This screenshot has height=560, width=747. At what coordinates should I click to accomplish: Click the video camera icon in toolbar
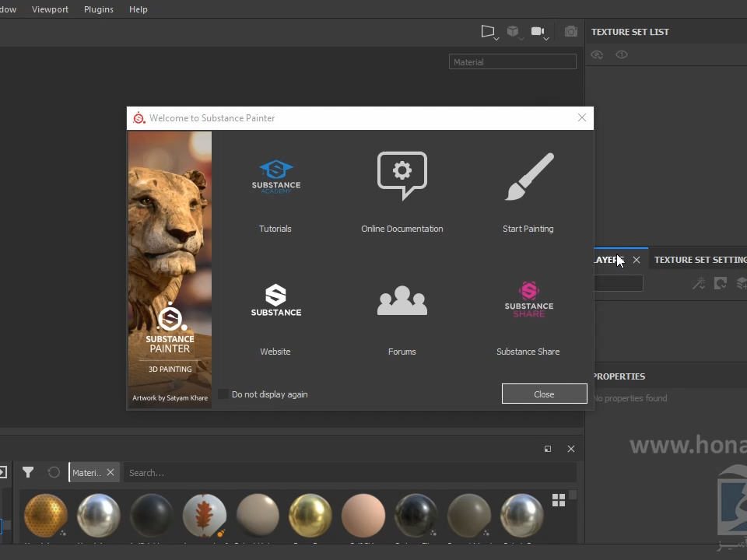tap(538, 31)
